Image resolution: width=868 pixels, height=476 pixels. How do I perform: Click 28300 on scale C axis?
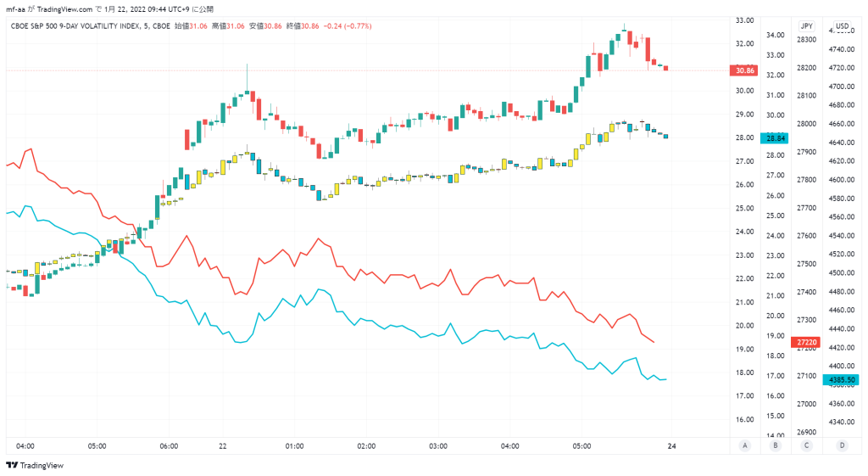[807, 40]
